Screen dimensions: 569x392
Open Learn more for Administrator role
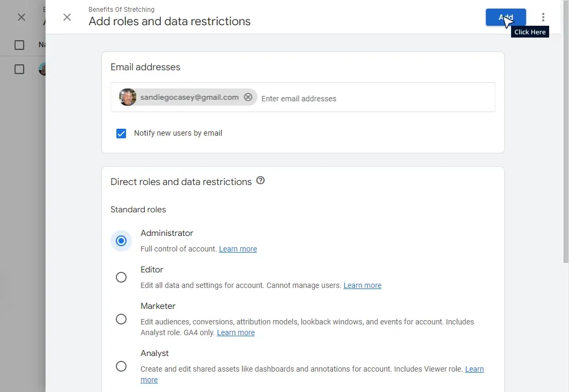pos(238,248)
